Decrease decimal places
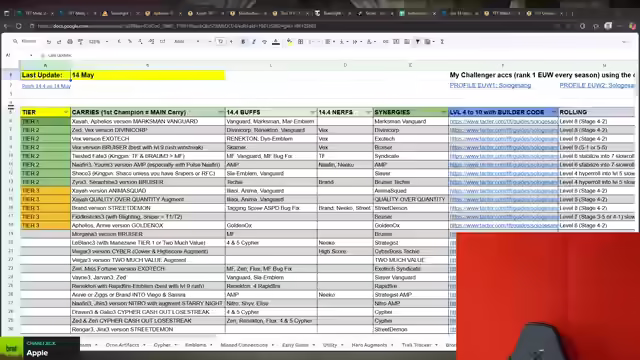 point(140,42)
